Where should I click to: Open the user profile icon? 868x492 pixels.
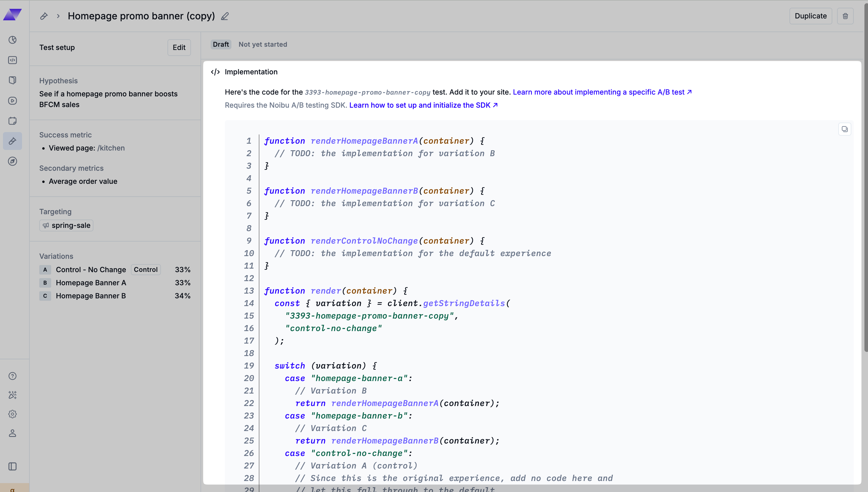tap(12, 433)
